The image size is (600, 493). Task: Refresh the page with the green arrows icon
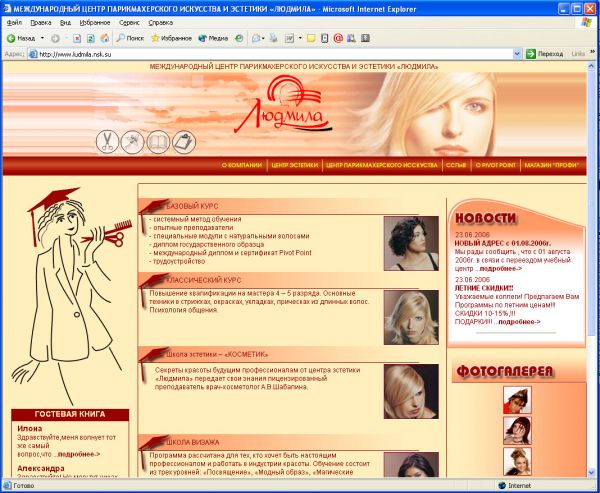[91, 38]
